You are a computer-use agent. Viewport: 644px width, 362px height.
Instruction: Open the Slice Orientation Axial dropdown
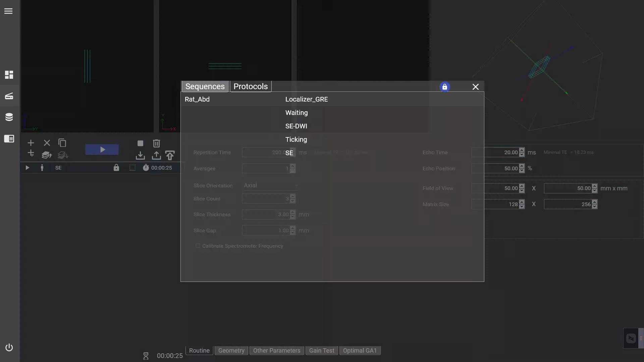pyautogui.click(x=270, y=185)
